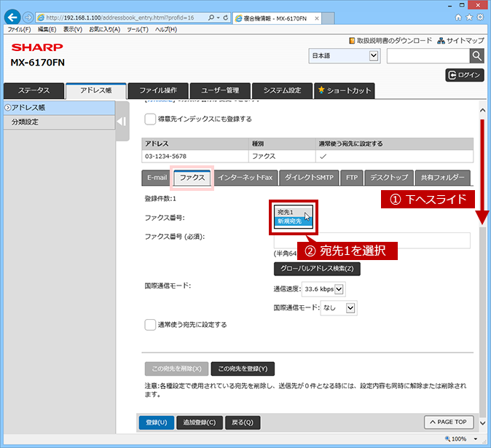Expand the 日本語 language dropdown
This screenshot has height=448, width=491.
(345, 56)
